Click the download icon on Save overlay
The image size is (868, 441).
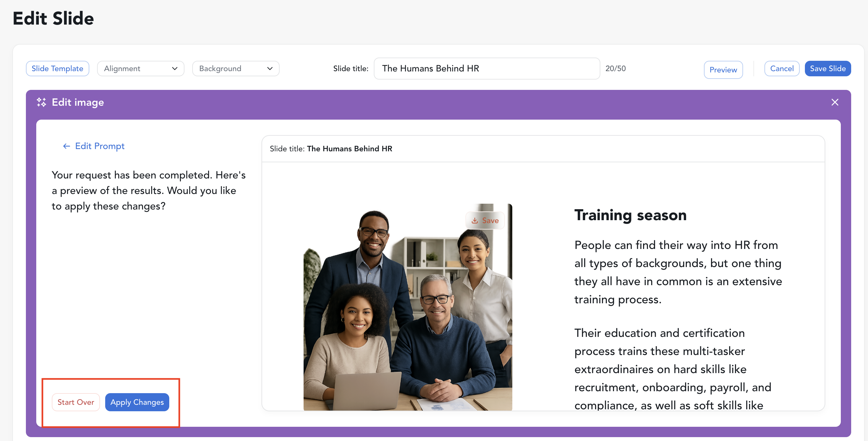(474, 220)
